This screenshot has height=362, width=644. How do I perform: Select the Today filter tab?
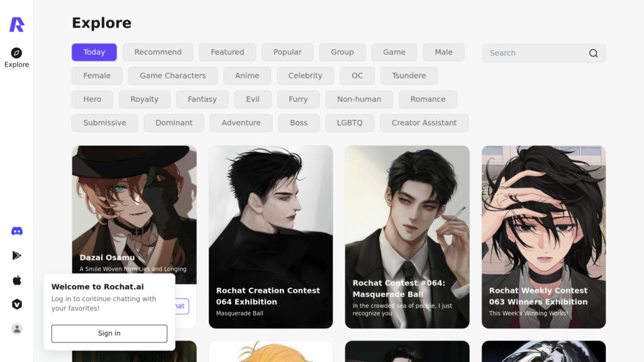pos(94,52)
